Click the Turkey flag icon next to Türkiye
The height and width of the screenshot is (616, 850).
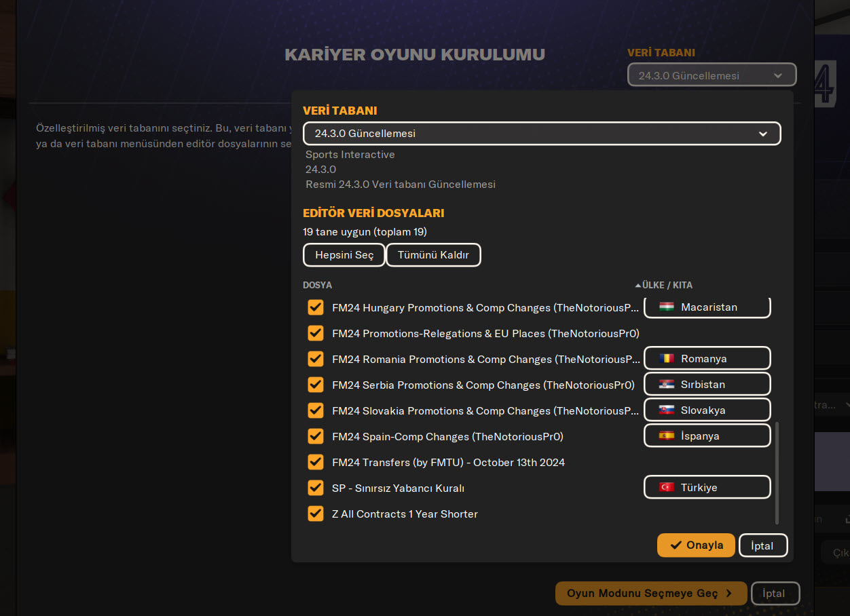tap(666, 488)
